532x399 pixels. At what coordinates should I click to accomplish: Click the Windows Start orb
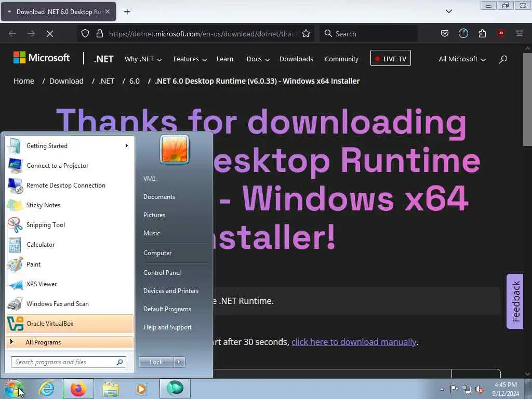tap(14, 389)
